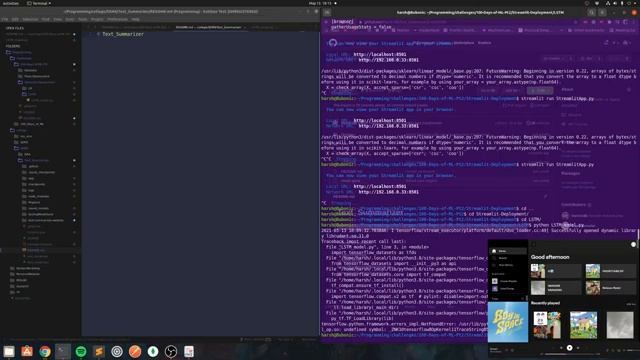Image resolution: width=640 pixels, height=360 pixels.
Task: Open the grey cloud Recently played thumbnail
Action: click(x=620, y=325)
